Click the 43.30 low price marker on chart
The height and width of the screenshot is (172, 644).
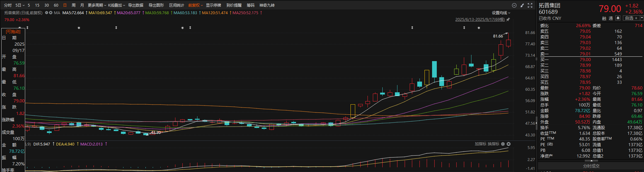pos(156,133)
